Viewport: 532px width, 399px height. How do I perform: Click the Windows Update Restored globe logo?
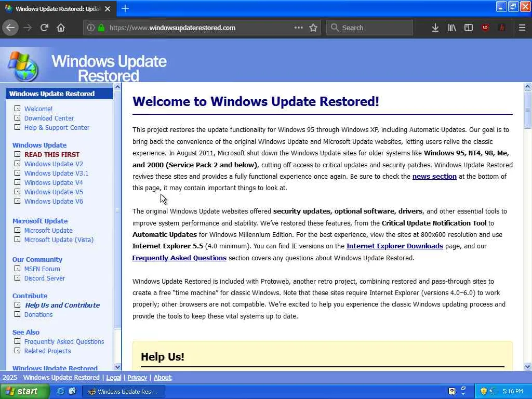[x=23, y=66]
